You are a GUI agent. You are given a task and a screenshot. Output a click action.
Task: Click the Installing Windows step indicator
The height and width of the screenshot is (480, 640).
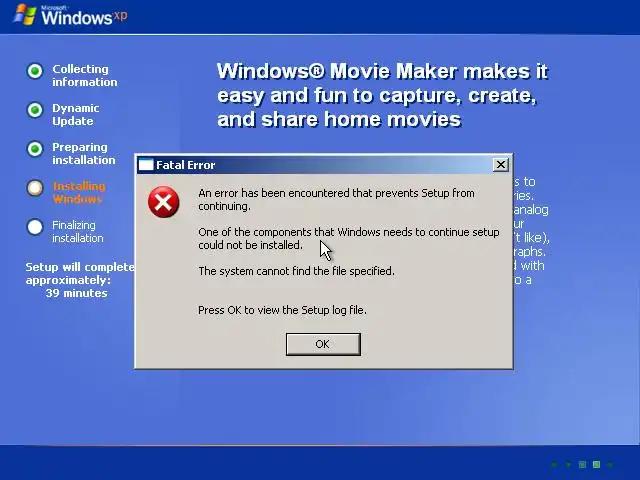[x=35, y=188]
